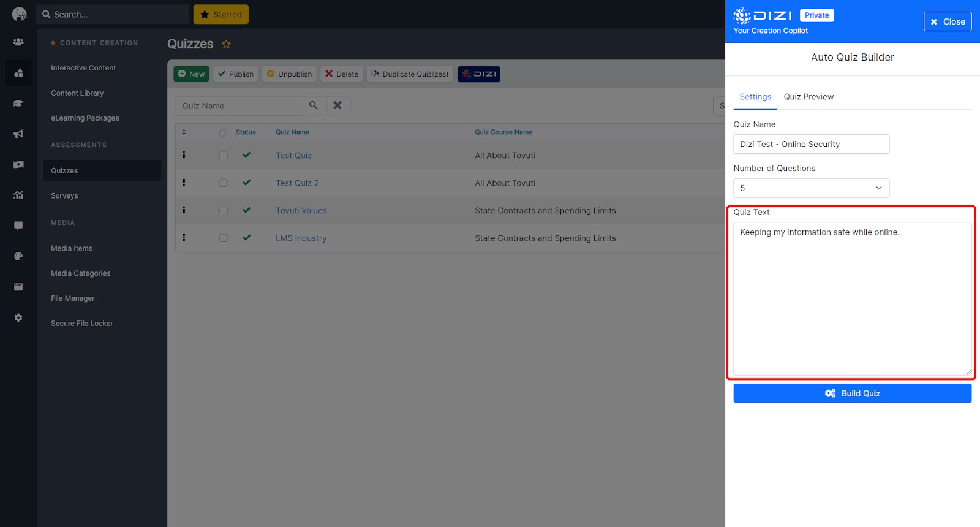Tick the checkbox for Test Quiz 2 row
Screen dimensions: 980x527
click(x=224, y=183)
